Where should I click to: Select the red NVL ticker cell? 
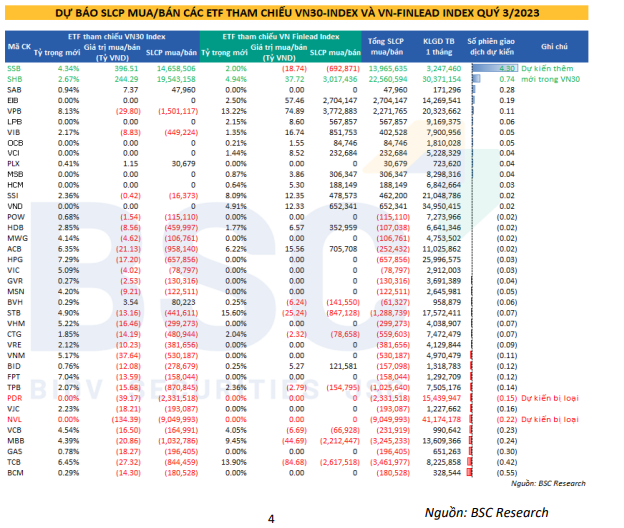(x=14, y=419)
